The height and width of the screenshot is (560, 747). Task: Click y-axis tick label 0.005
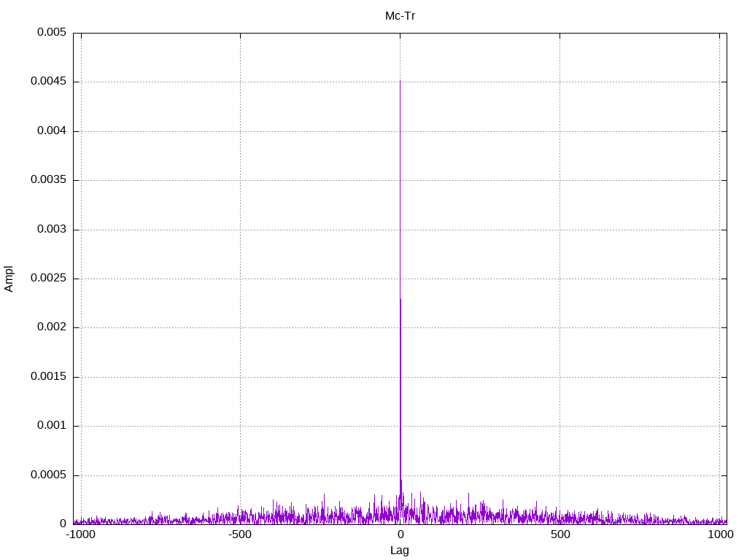coord(52,32)
